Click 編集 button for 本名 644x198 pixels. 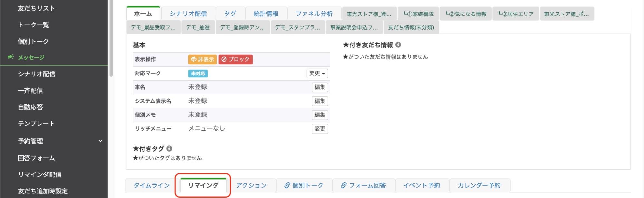tap(320, 87)
